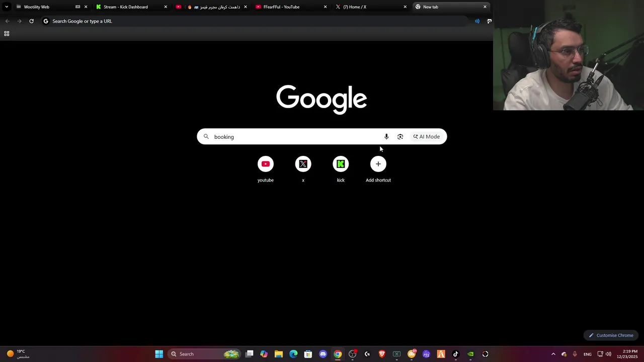Open Discord from the taskbar

(x=323, y=354)
